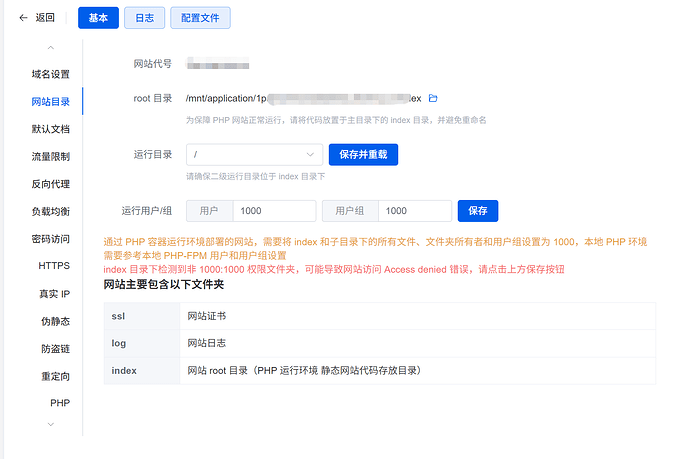Click 保存并重载 button
The image size is (690, 459).
pos(363,155)
